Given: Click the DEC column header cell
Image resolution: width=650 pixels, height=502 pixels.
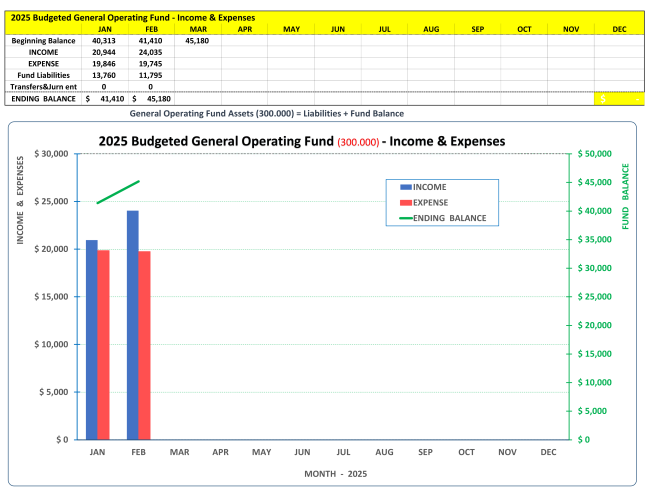Looking at the screenshot, I should 620,29.
